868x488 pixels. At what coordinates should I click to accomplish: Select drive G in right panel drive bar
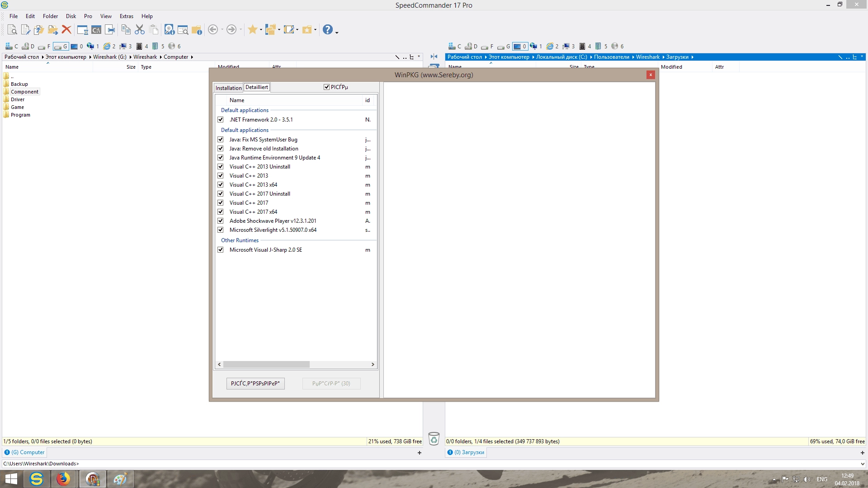pos(504,46)
